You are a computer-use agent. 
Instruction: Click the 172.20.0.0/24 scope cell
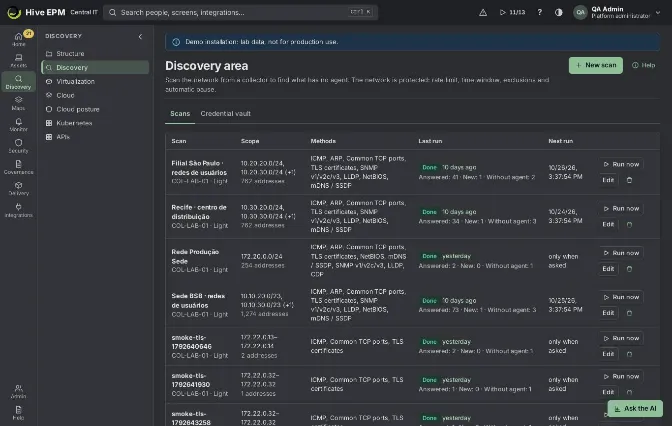coord(261,256)
